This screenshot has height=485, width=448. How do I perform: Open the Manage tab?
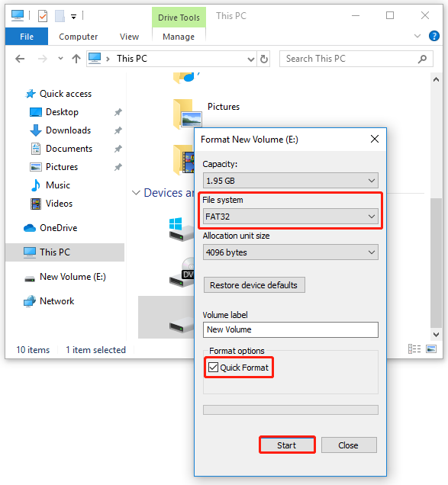pos(179,37)
